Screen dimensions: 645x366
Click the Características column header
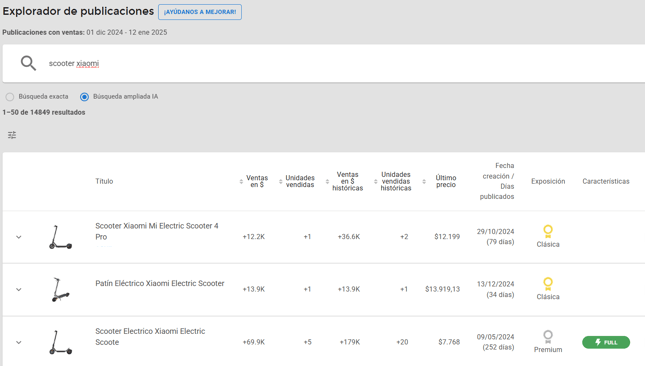coord(606,181)
